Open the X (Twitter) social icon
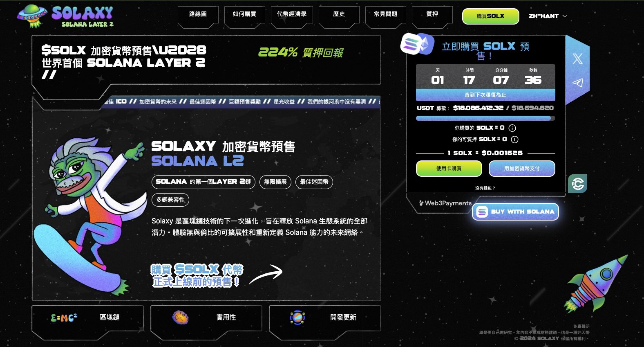The height and width of the screenshot is (347, 644). (x=577, y=59)
